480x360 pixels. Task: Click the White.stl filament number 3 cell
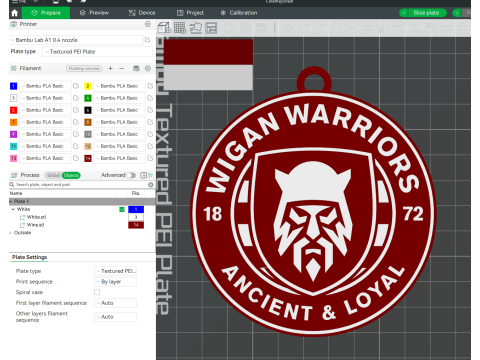coord(136,217)
